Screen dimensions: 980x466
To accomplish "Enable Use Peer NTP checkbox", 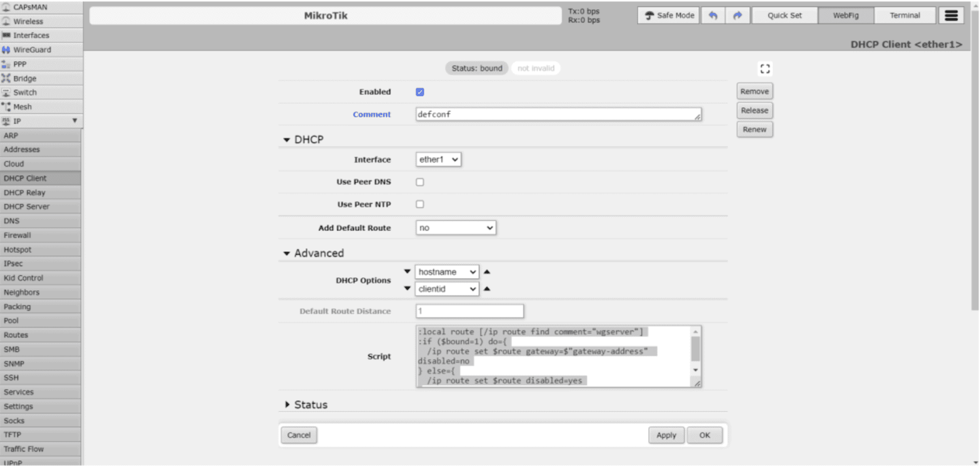I will (x=420, y=204).
